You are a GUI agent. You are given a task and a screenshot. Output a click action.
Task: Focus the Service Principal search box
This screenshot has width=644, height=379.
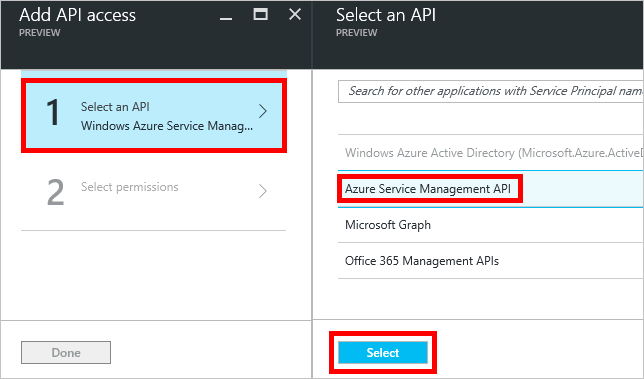tap(491, 91)
